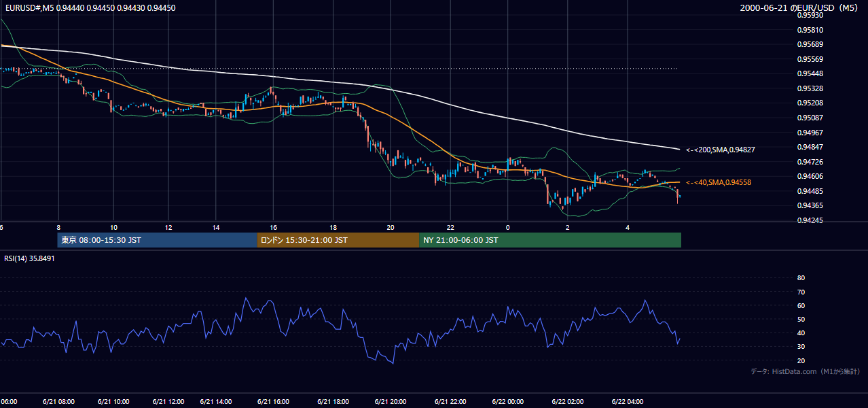Click price axis label 0.94365

[x=810, y=205]
